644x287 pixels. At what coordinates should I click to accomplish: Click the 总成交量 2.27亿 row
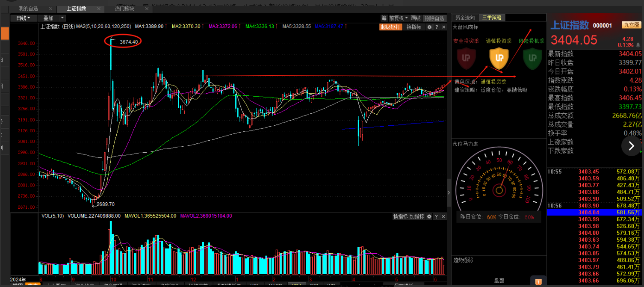pyautogui.click(x=595, y=124)
